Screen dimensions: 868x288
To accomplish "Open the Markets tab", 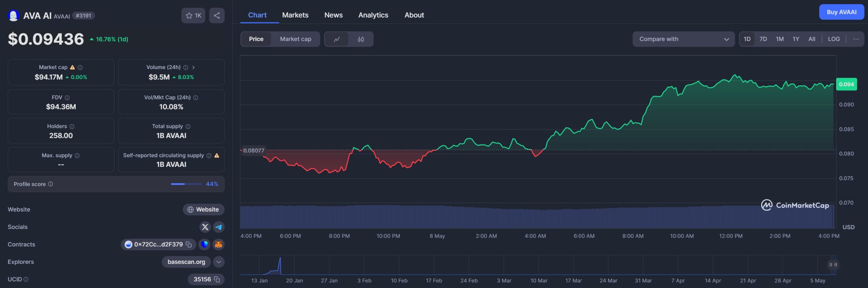I will coord(295,15).
